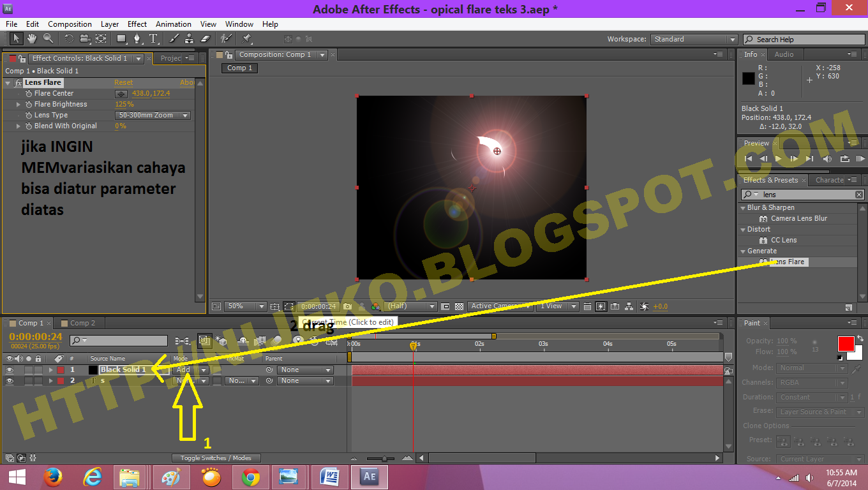Open the Lens Type dropdown for Lens Flare
The height and width of the screenshot is (490, 868).
click(153, 115)
